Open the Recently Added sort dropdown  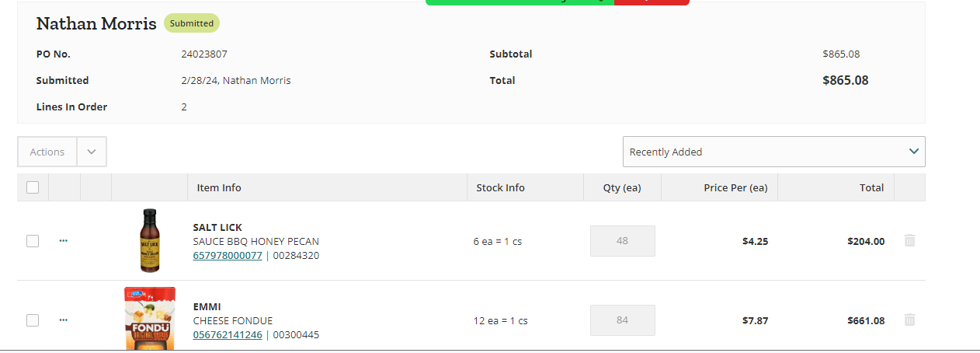tap(774, 152)
